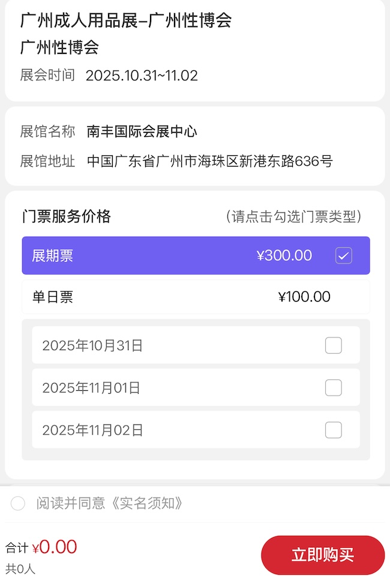This screenshot has width=390, height=588.
Task: Check the 2025年11月01日 date checkbox
Action: tap(333, 387)
